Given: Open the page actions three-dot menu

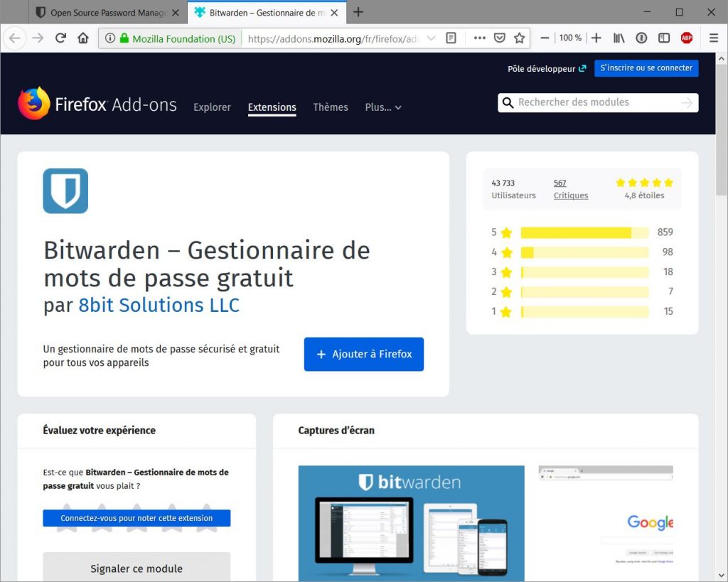Looking at the screenshot, I should click(x=480, y=38).
